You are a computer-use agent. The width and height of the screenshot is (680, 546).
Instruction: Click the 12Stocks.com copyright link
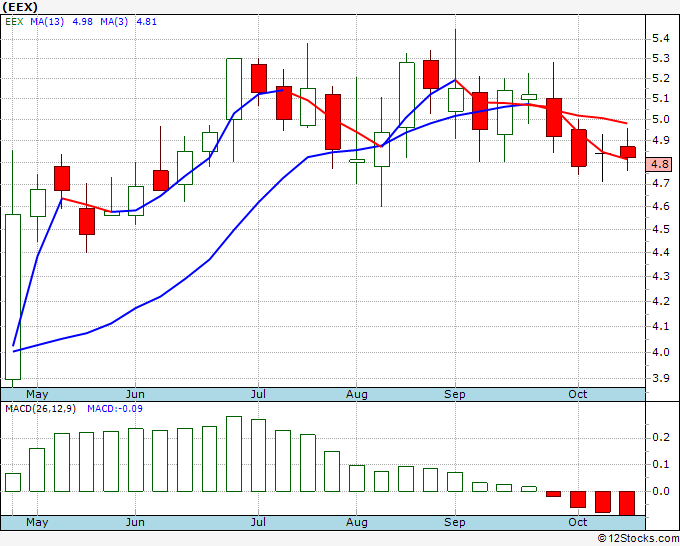pos(638,538)
